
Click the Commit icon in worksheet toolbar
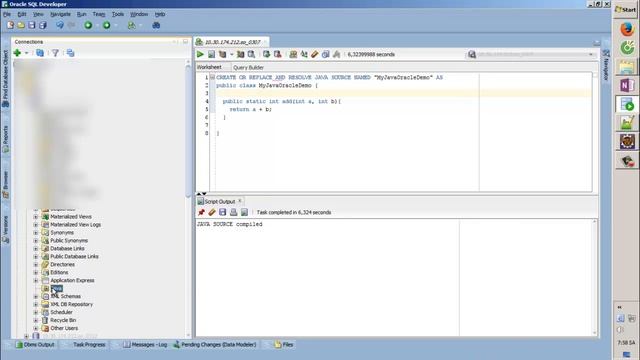coord(267,54)
